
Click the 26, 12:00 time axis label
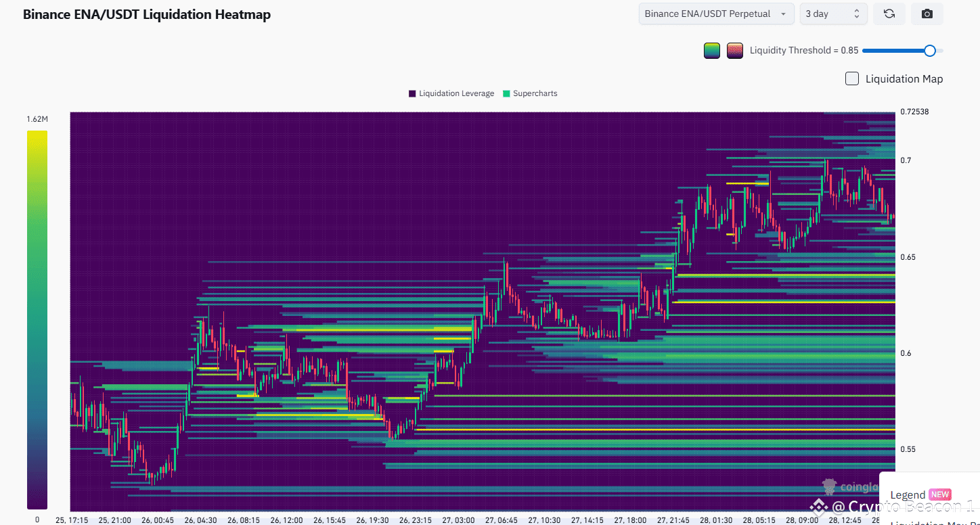click(x=286, y=520)
